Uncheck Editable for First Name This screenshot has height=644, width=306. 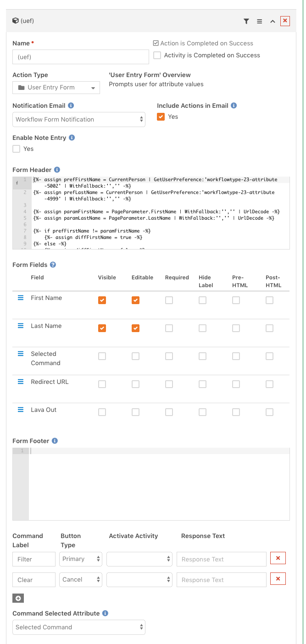point(135,300)
